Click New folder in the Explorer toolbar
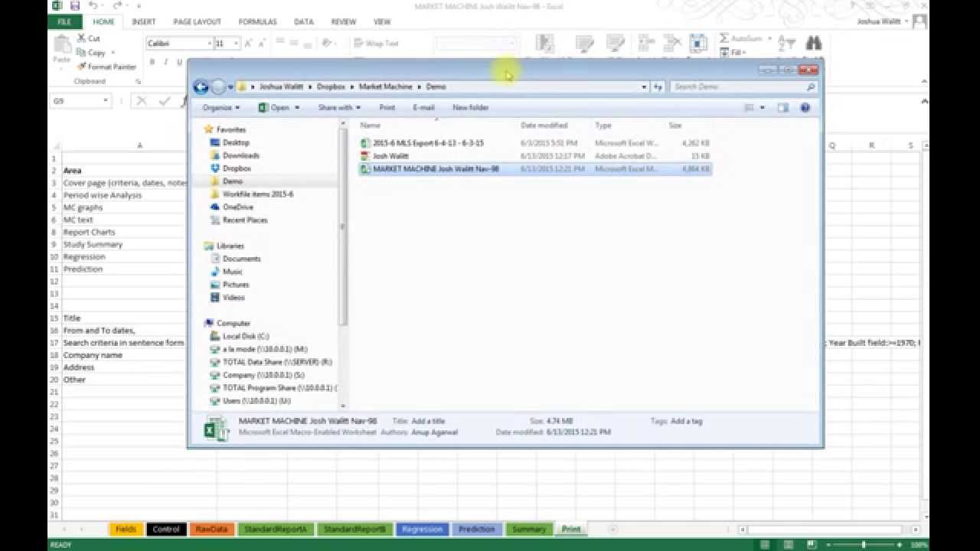The height and width of the screenshot is (551, 980). point(471,108)
